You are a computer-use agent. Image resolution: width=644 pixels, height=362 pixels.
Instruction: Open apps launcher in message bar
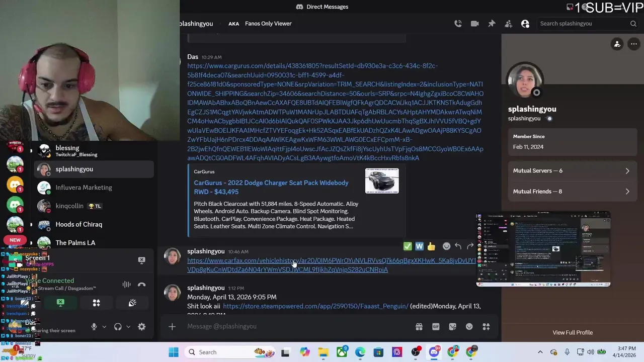click(x=486, y=327)
